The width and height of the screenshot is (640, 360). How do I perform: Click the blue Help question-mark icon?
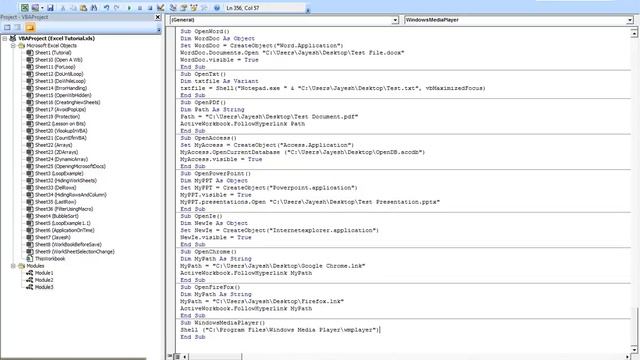coord(217,8)
